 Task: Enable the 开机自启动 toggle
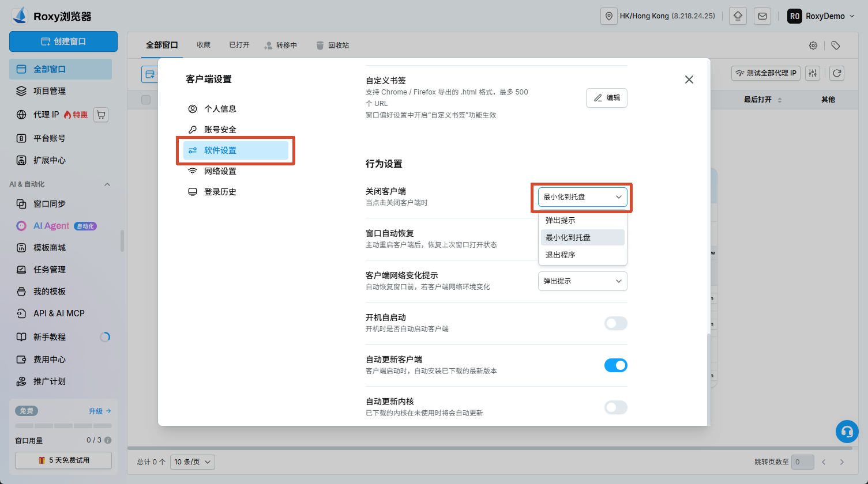pos(615,323)
